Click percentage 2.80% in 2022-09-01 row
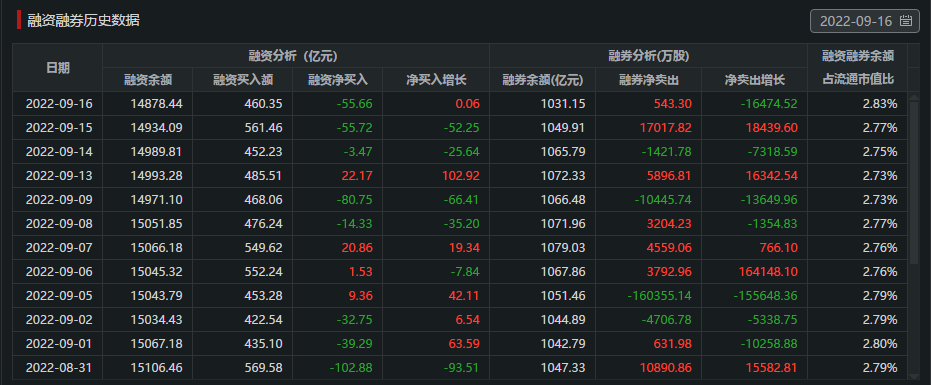The width and height of the screenshot is (931, 385). 881,344
